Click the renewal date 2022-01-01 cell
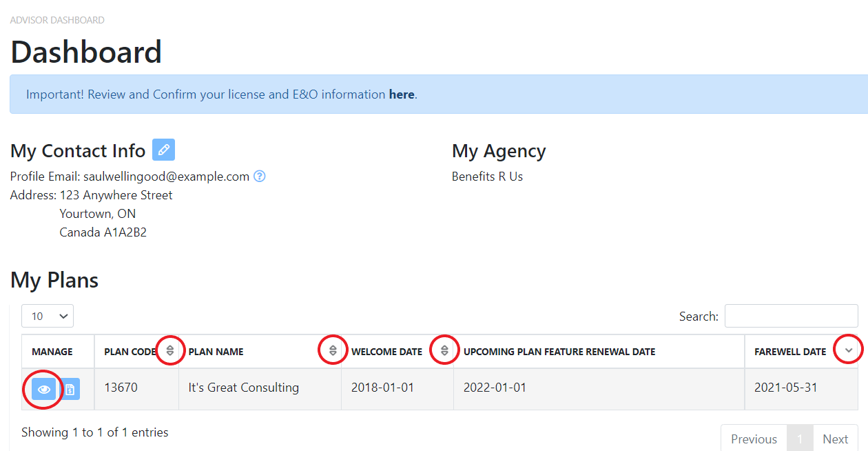The width and height of the screenshot is (868, 451). tap(599, 390)
